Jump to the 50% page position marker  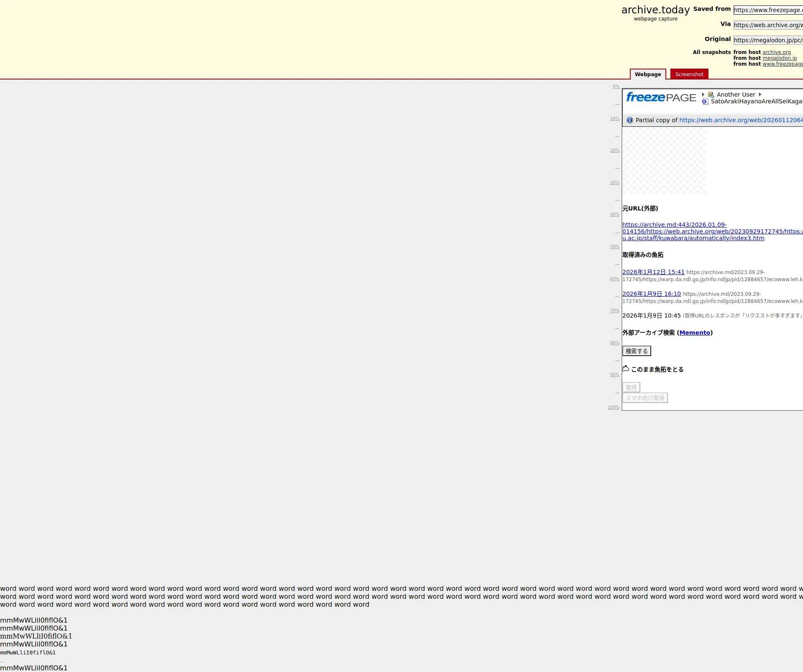click(614, 247)
